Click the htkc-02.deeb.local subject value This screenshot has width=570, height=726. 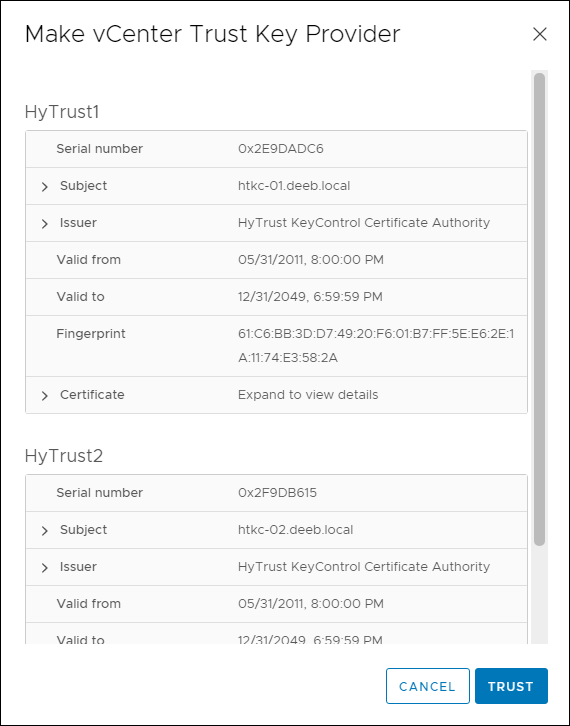(x=295, y=530)
